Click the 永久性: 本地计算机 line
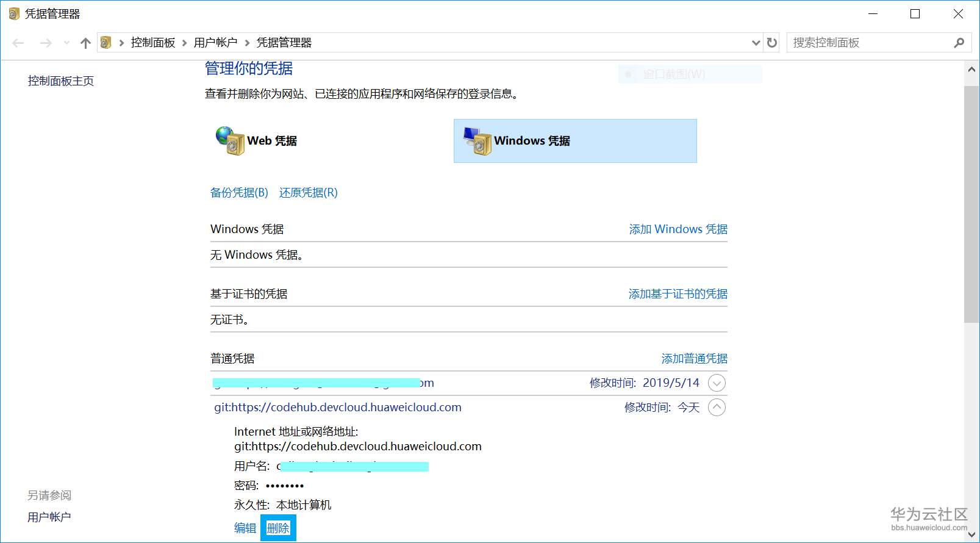Screen dimensions: 980x543 (x=283, y=505)
